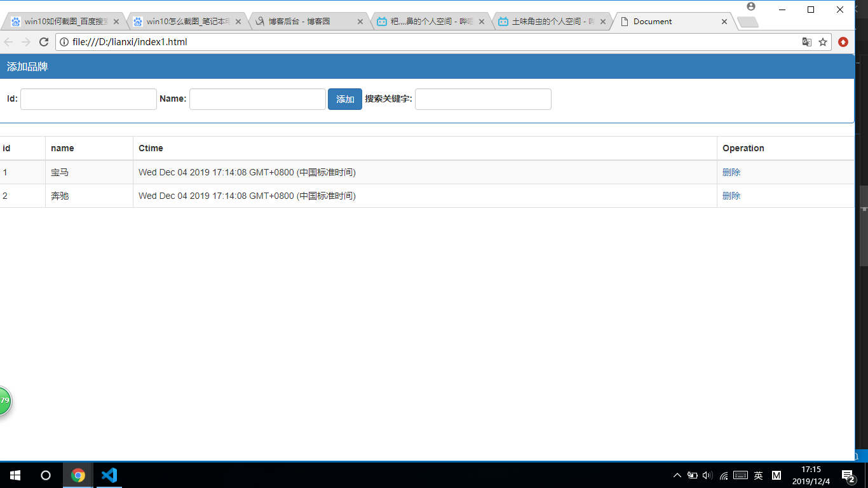868x488 pixels.
Task: Bookmark this page with the star icon
Action: [x=823, y=42]
